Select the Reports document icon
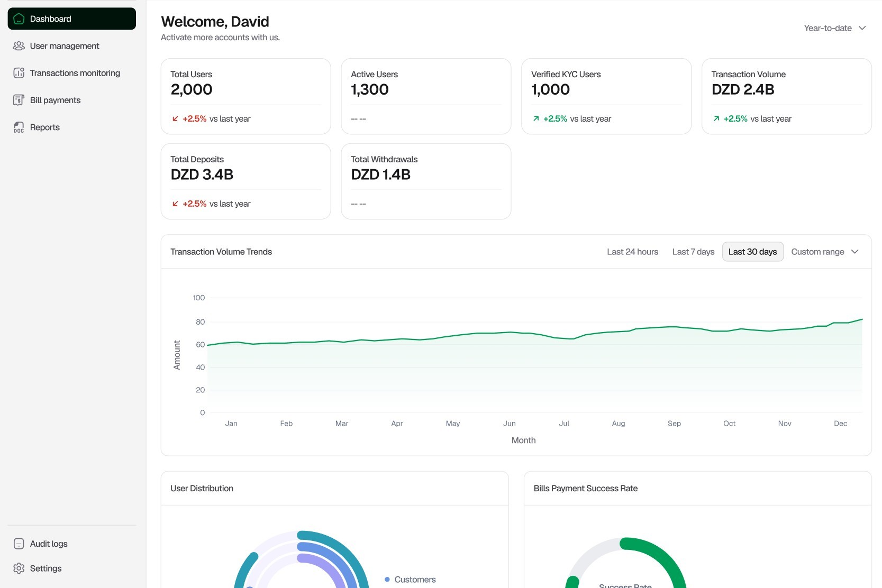882x588 pixels. [19, 127]
